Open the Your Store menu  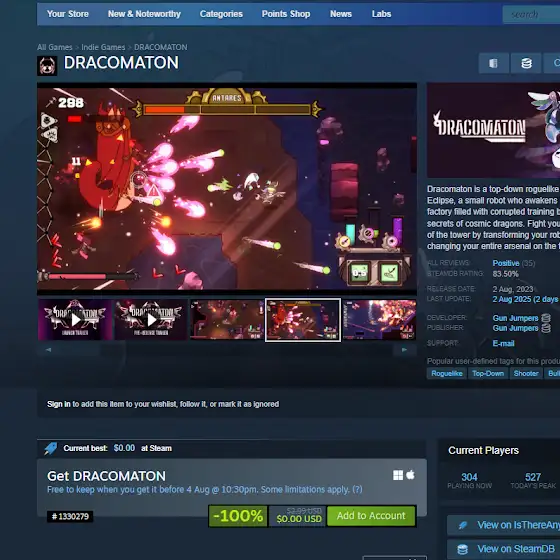click(x=68, y=14)
